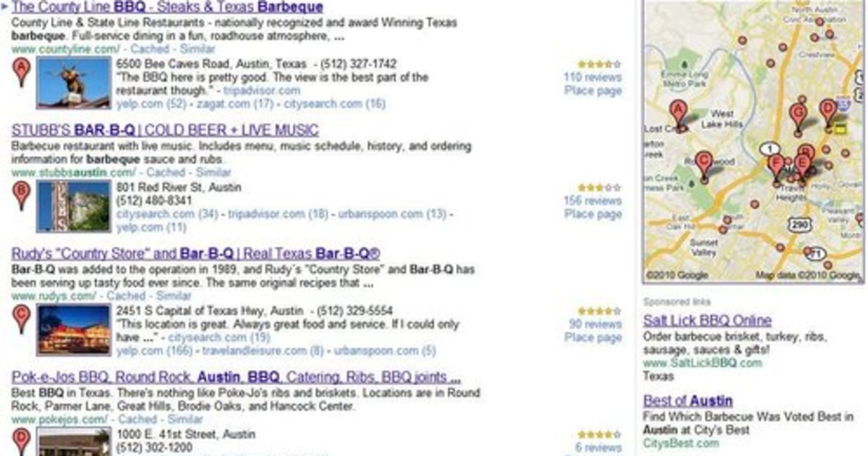This screenshot has height=456, width=868.
Task: Open citysearch.com (16) reviews link
Action: tap(335, 104)
